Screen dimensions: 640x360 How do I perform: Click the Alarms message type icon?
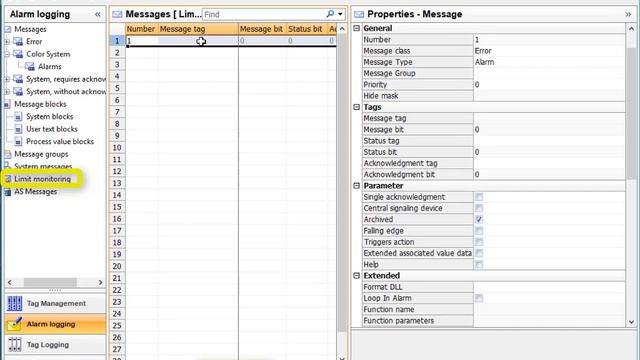[30, 67]
